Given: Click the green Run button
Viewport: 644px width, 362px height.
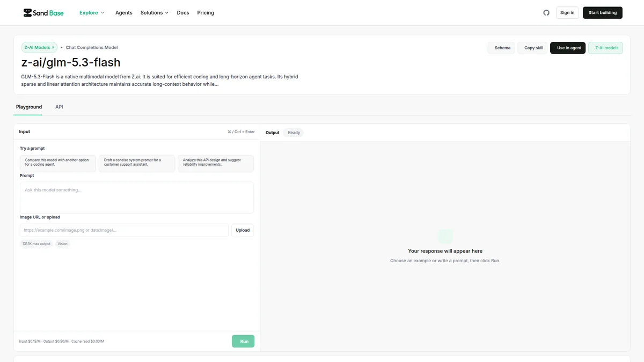Looking at the screenshot, I should pyautogui.click(x=243, y=341).
